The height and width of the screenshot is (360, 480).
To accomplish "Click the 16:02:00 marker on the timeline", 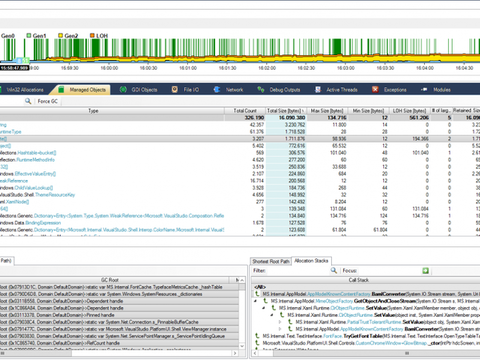I will (267, 68).
